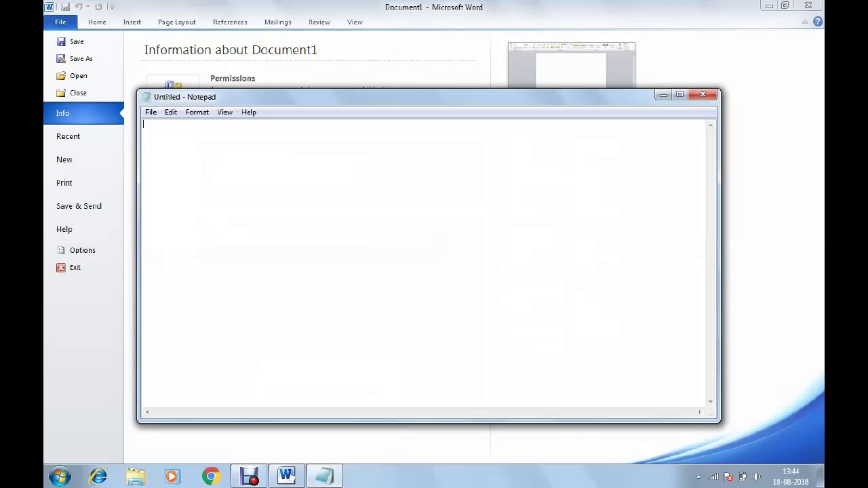Minimize the Microsoft Word window
The height and width of the screenshot is (488, 868).
click(x=769, y=6)
